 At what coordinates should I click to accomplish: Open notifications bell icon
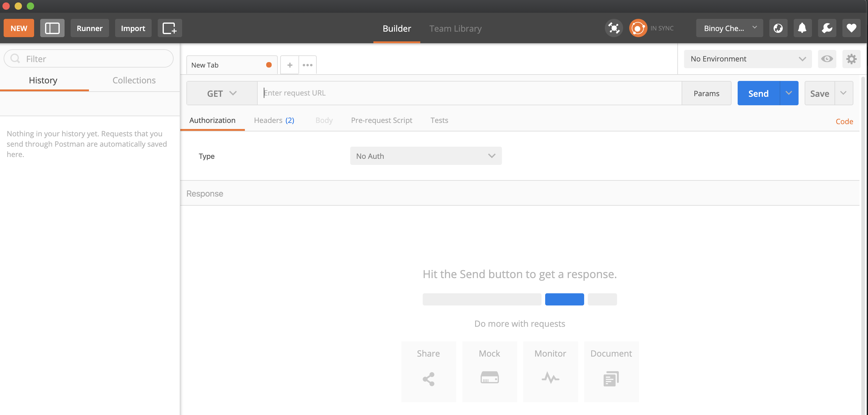(802, 28)
